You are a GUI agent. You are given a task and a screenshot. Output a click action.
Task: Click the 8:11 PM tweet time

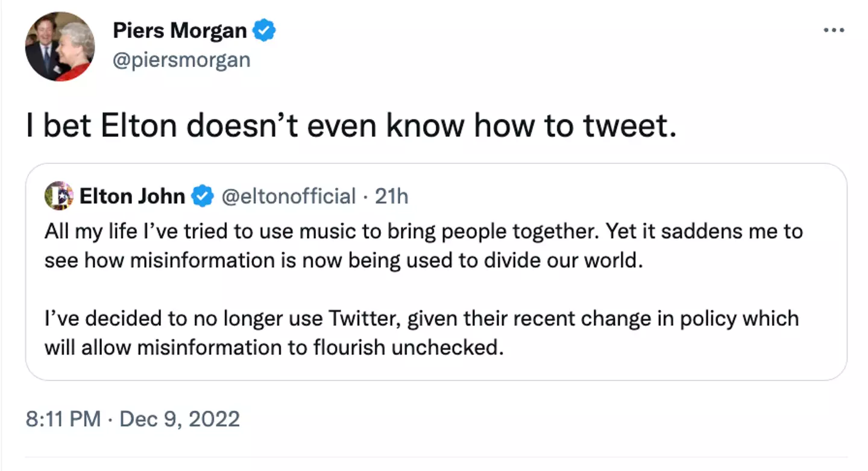[x=63, y=419]
